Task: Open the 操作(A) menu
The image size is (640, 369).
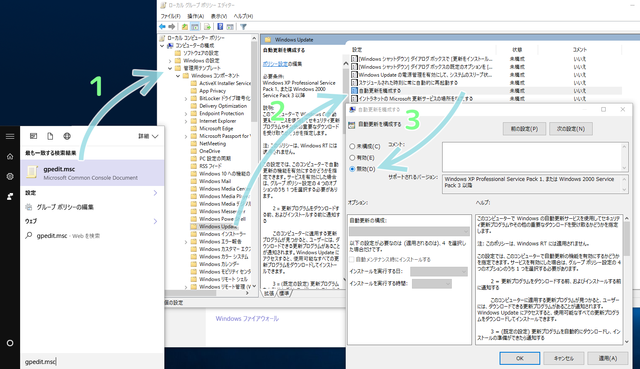Action: click(x=196, y=16)
